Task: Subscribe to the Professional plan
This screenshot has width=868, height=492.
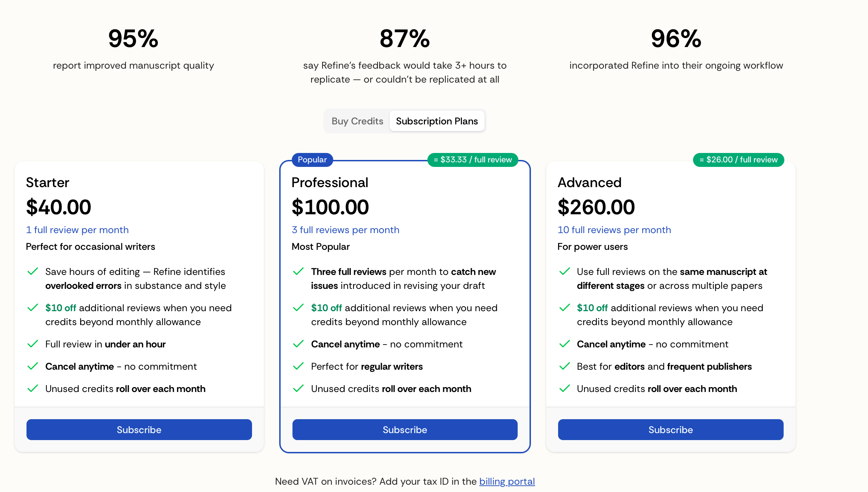Action: pyautogui.click(x=405, y=430)
